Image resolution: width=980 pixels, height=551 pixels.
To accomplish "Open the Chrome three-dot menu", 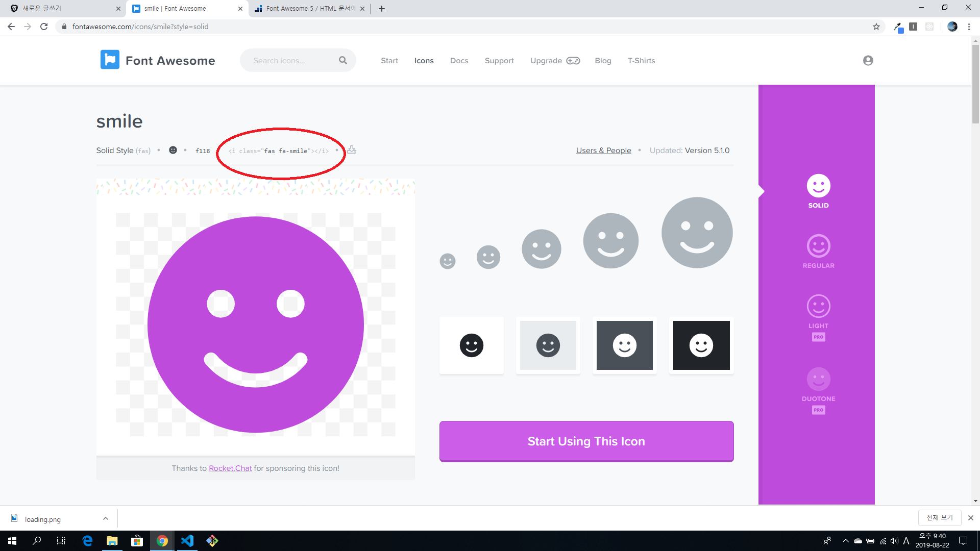I will [x=969, y=27].
